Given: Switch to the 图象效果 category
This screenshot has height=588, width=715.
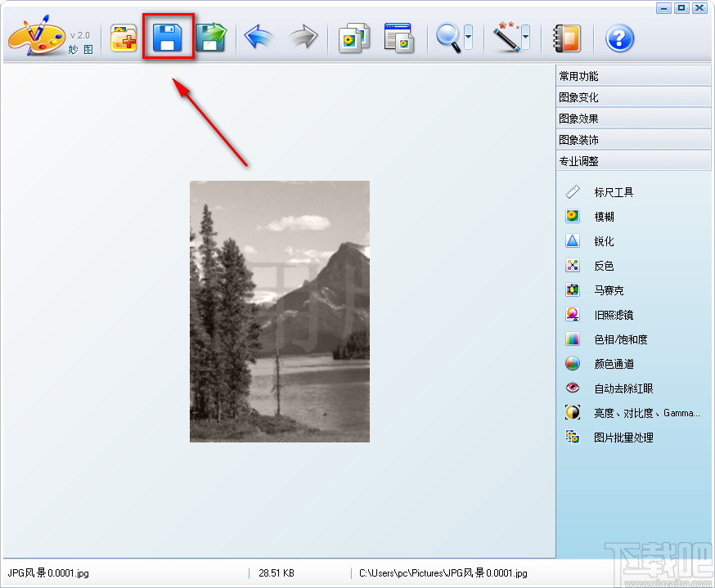Looking at the screenshot, I should pyautogui.click(x=633, y=118).
